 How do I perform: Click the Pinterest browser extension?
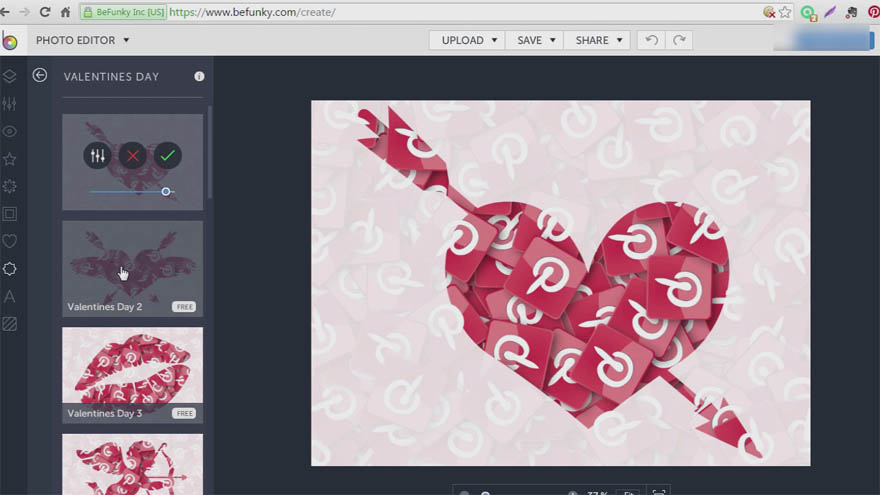point(874,12)
